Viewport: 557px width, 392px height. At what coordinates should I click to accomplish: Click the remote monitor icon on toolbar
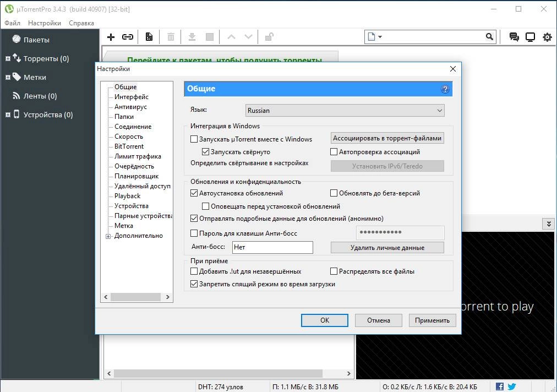(529, 36)
